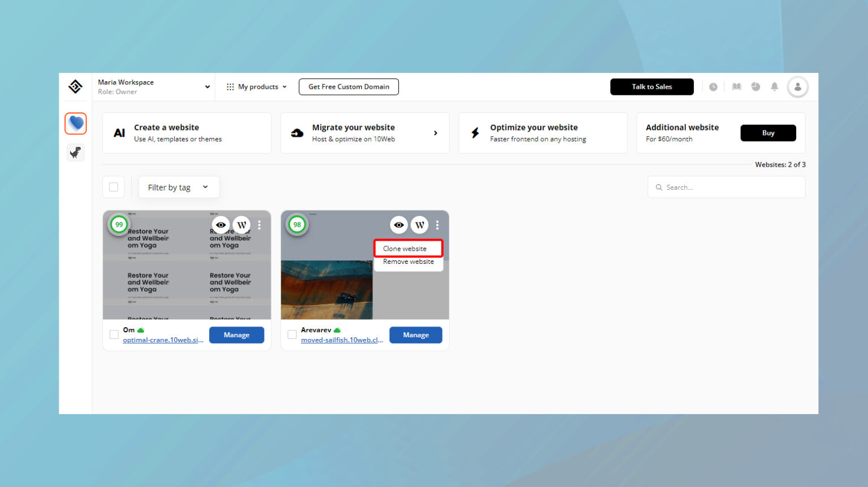Image resolution: width=868 pixels, height=487 pixels.
Task: Select the blue heart workspace icon
Action: coord(76,123)
